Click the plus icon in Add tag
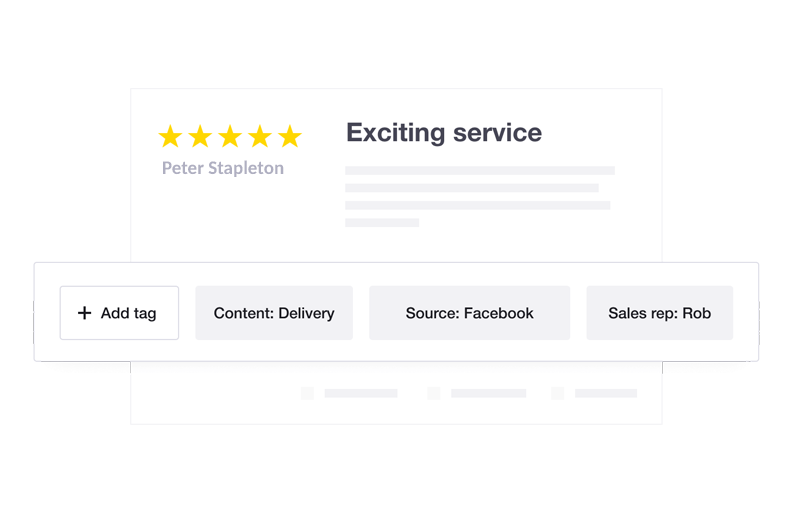 tap(84, 313)
